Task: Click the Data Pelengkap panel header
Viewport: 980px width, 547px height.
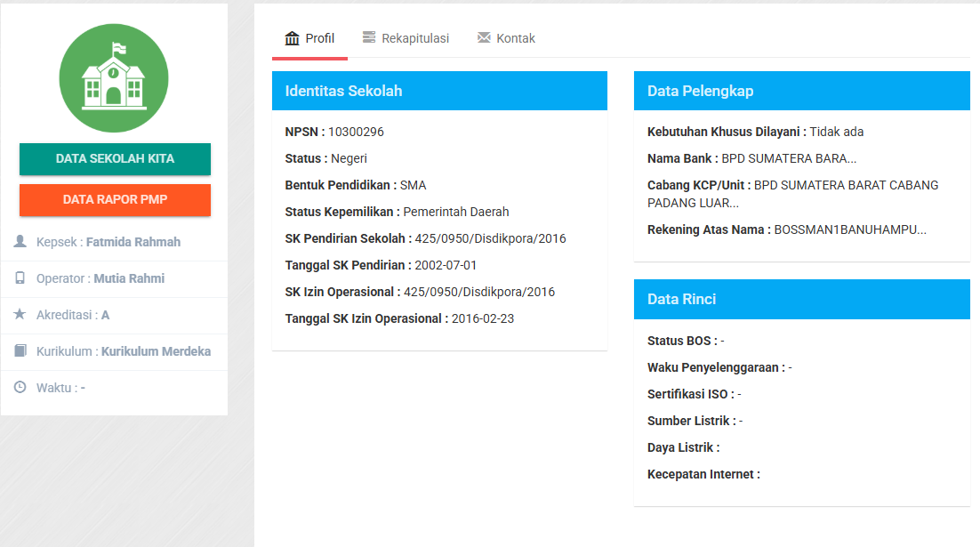Action: 801,91
